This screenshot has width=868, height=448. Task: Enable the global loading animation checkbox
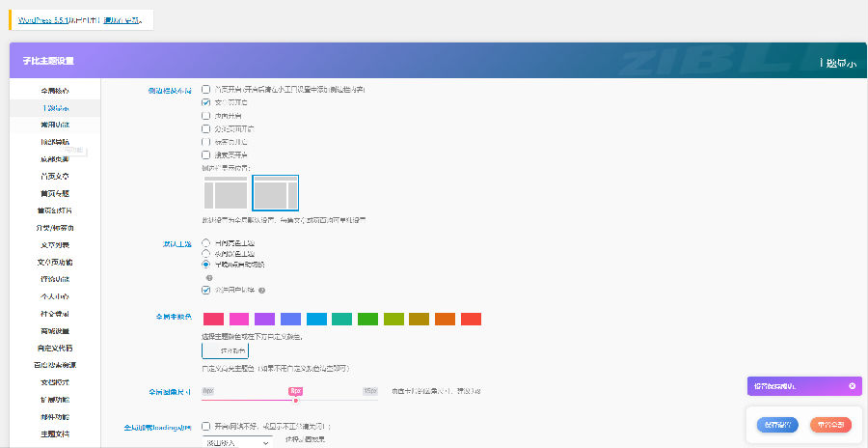point(206,426)
